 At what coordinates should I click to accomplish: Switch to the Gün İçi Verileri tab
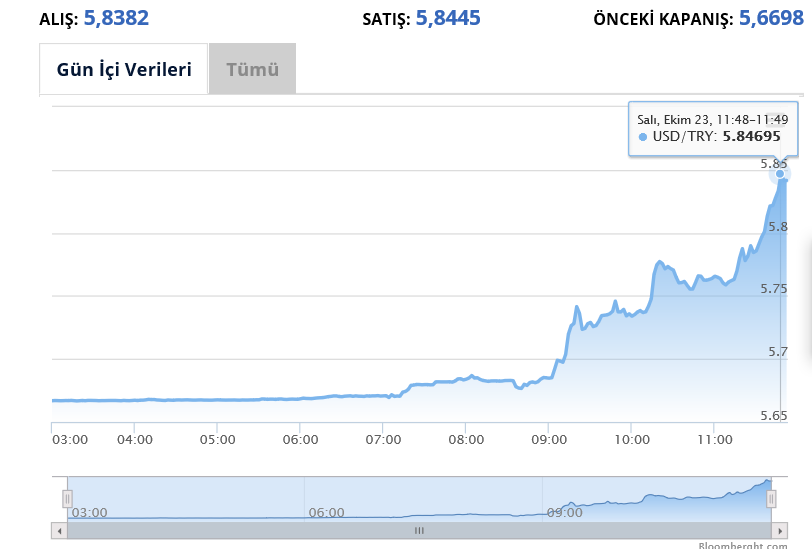123,70
